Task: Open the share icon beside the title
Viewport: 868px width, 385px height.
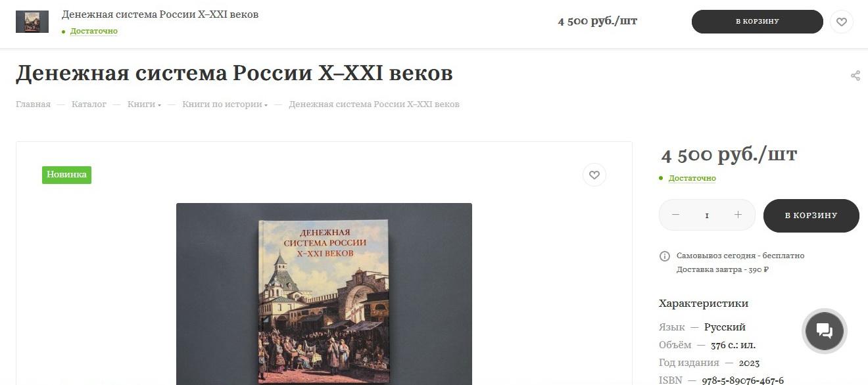Action: coord(856,76)
